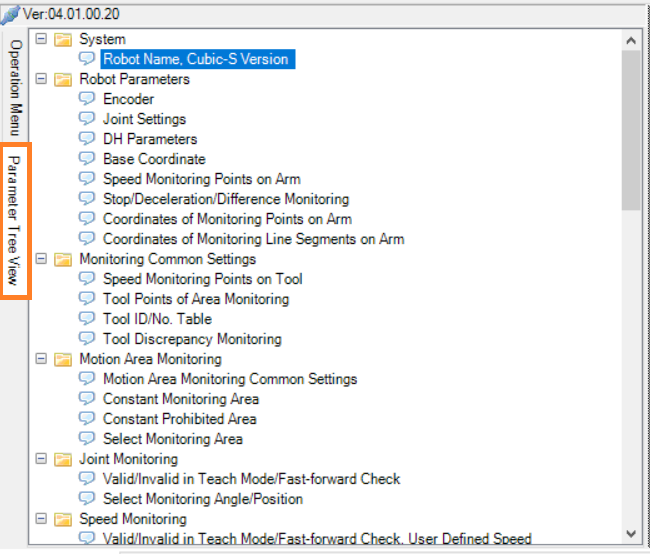Click bubble icon beside Speed Monitoring Points on Tool
This screenshot has width=650, height=554.
point(87,279)
